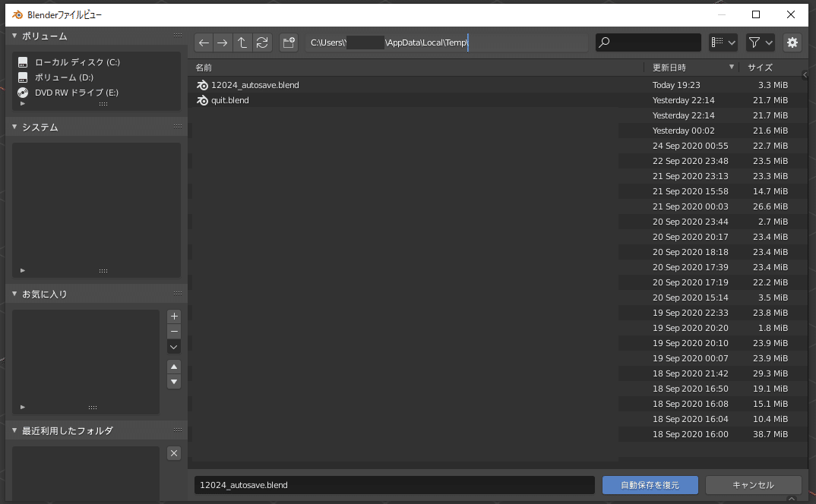Screen dimensions: 816x504
Task: Move bookmark up in list
Action: 174,367
